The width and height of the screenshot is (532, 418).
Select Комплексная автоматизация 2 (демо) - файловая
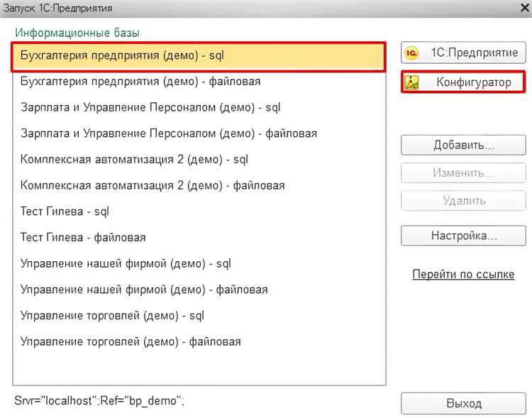tap(153, 185)
